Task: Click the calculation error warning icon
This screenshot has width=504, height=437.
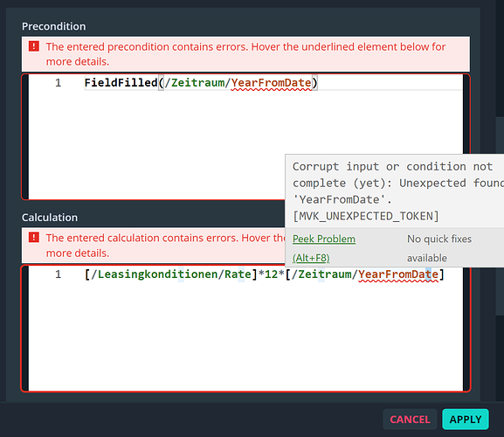Action: [34, 238]
